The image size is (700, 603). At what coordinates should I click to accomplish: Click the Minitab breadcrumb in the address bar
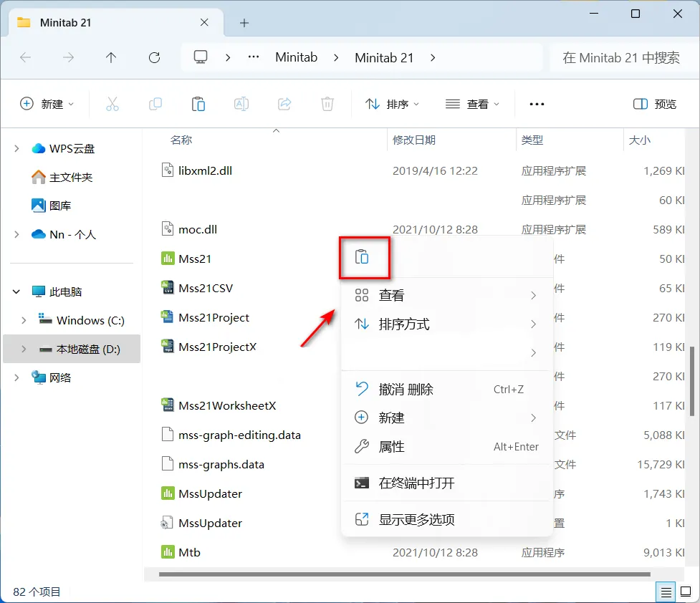297,57
